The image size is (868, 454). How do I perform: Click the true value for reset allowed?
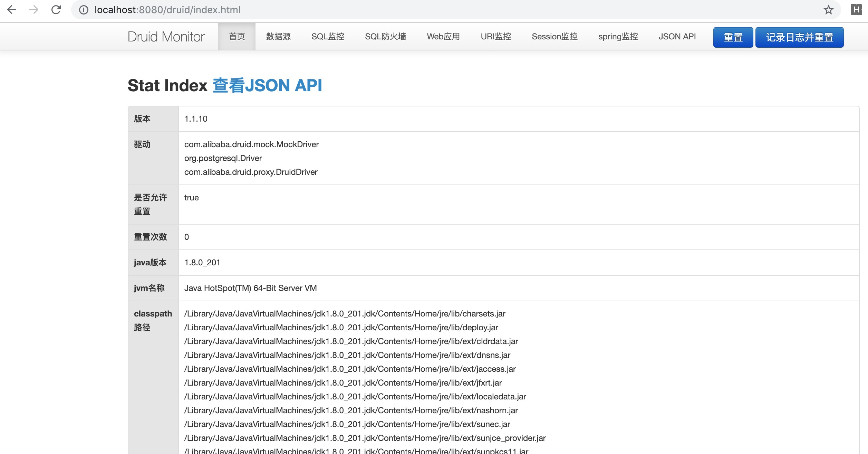(x=191, y=198)
